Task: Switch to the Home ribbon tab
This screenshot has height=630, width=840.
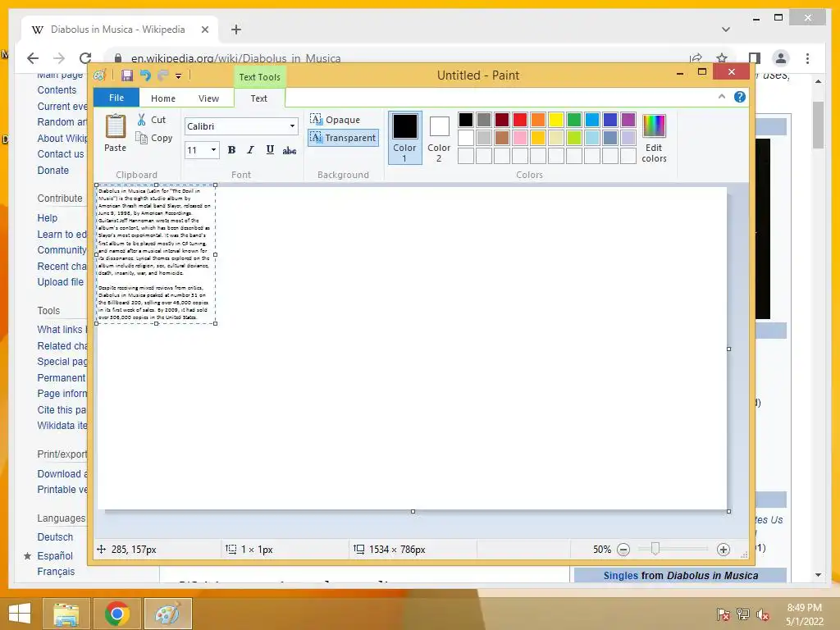Action: coord(163,98)
